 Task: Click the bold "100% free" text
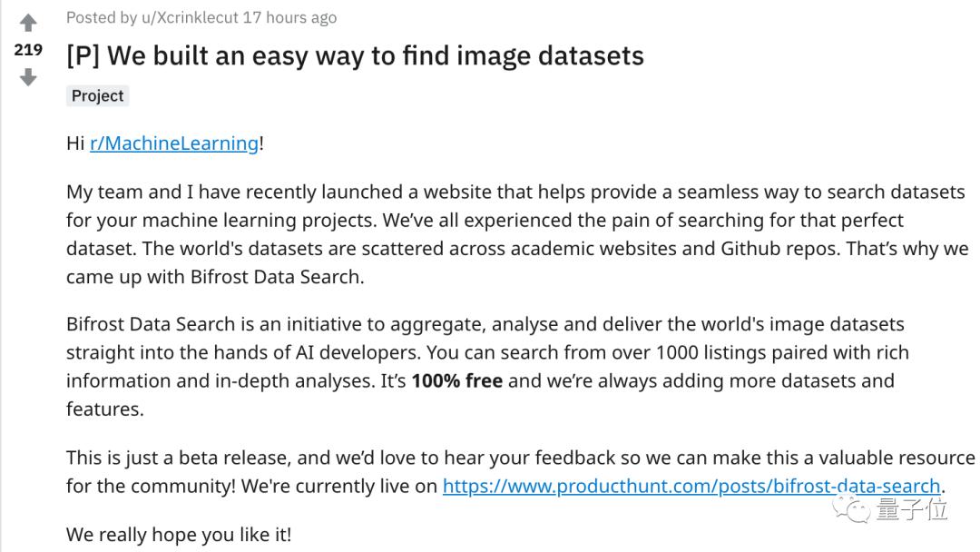coord(456,381)
